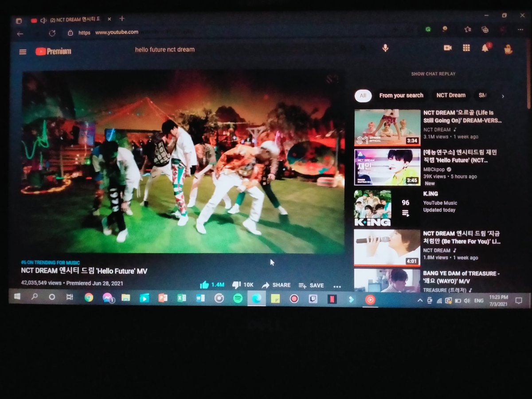This screenshot has width=532, height=399.
Task: Open the browser settings ellipsis menu
Action: click(x=520, y=30)
